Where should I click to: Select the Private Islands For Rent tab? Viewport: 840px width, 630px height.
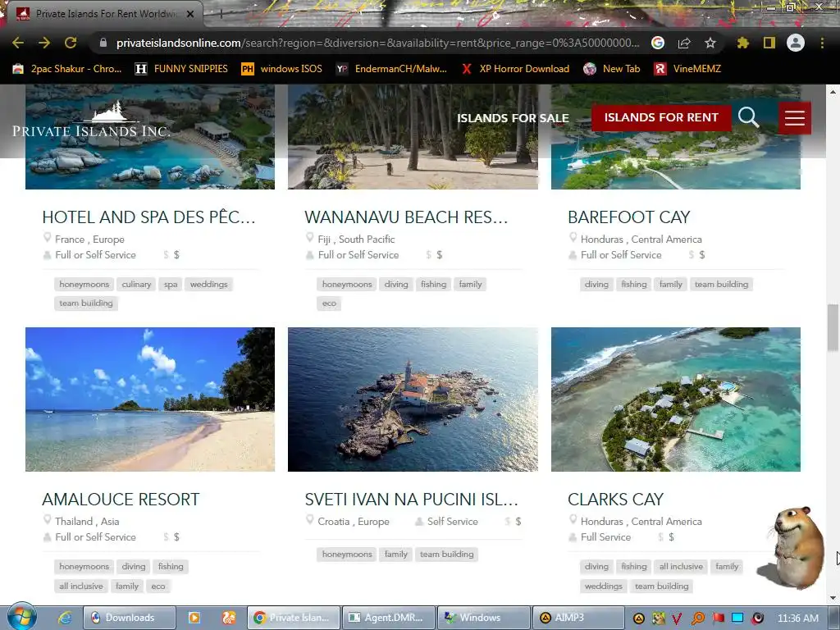(x=104, y=14)
